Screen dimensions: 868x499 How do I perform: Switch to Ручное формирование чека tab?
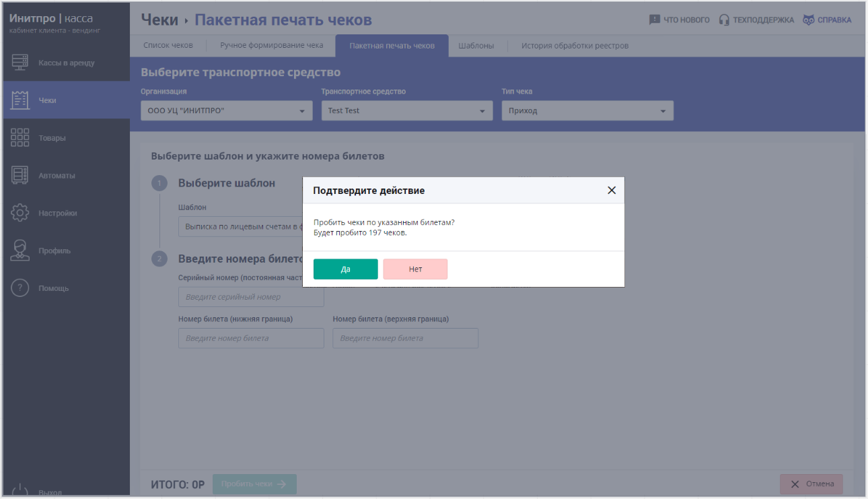[x=272, y=46]
